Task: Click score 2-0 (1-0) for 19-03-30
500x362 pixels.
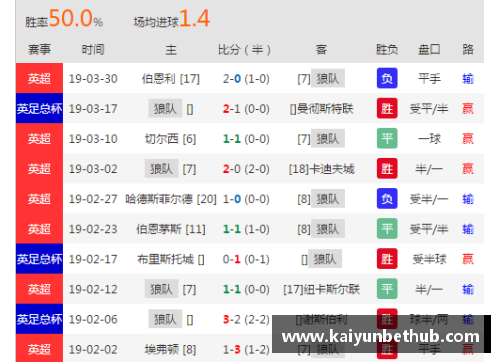Action: click(x=246, y=79)
